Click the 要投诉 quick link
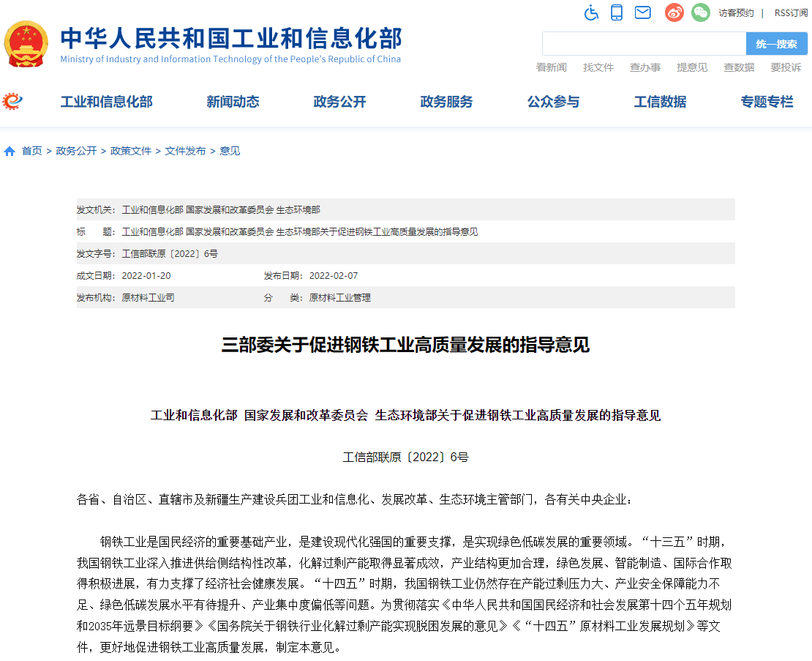The image size is (812, 661). 786,67
